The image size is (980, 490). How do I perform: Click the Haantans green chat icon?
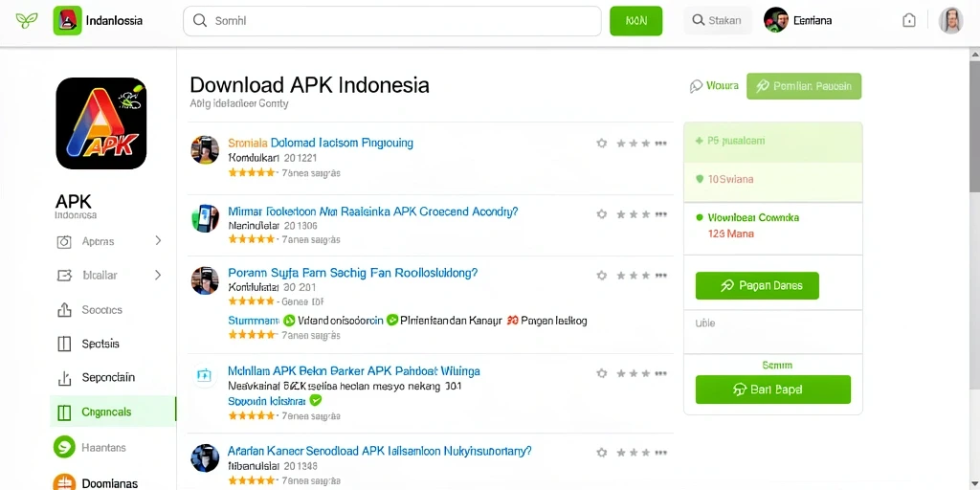coord(64,447)
